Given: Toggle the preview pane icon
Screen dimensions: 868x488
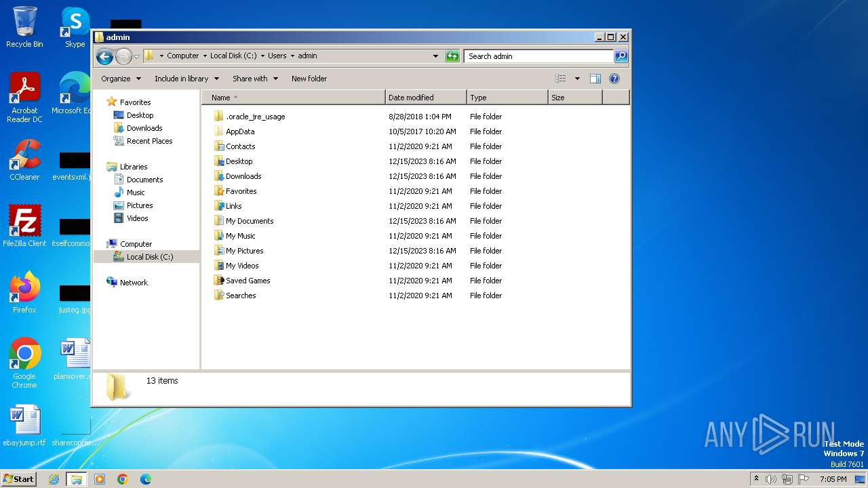Looking at the screenshot, I should pyautogui.click(x=595, y=79).
